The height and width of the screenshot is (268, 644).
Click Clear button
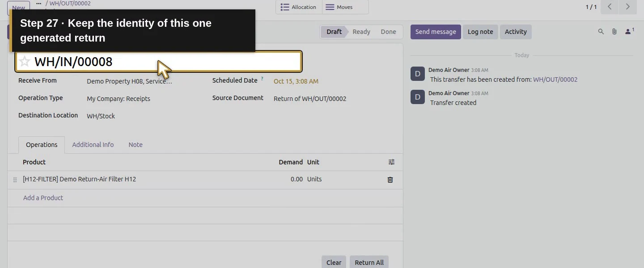[334, 262]
